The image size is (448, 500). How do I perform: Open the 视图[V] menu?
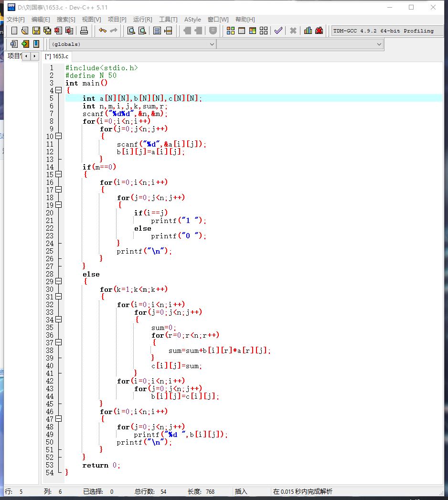[92, 20]
